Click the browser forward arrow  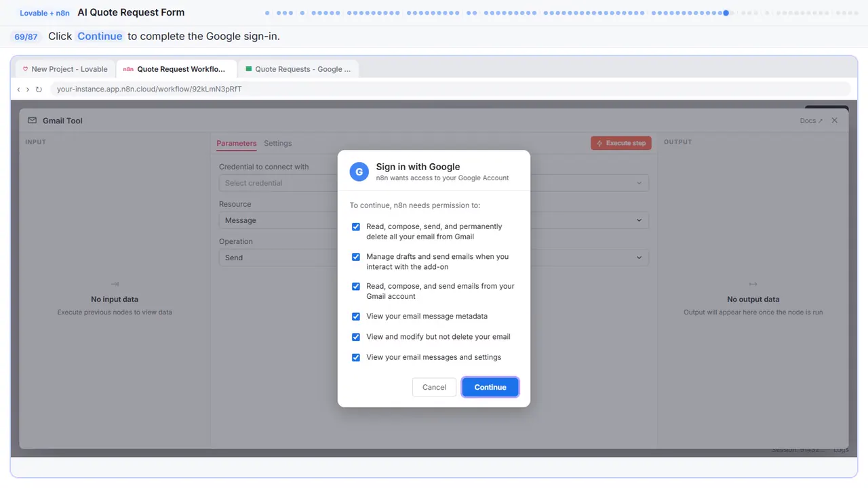pyautogui.click(x=28, y=89)
